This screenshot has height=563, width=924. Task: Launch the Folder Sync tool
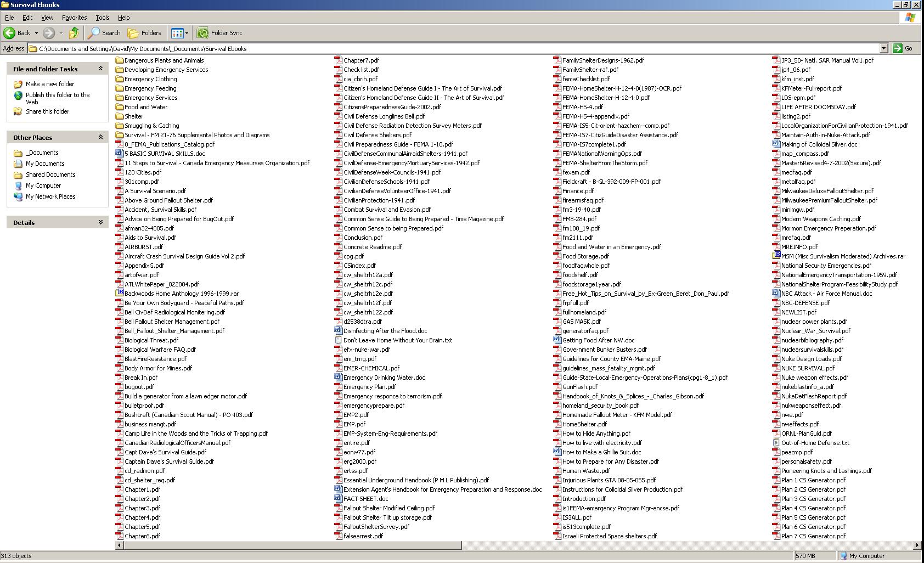pos(219,33)
